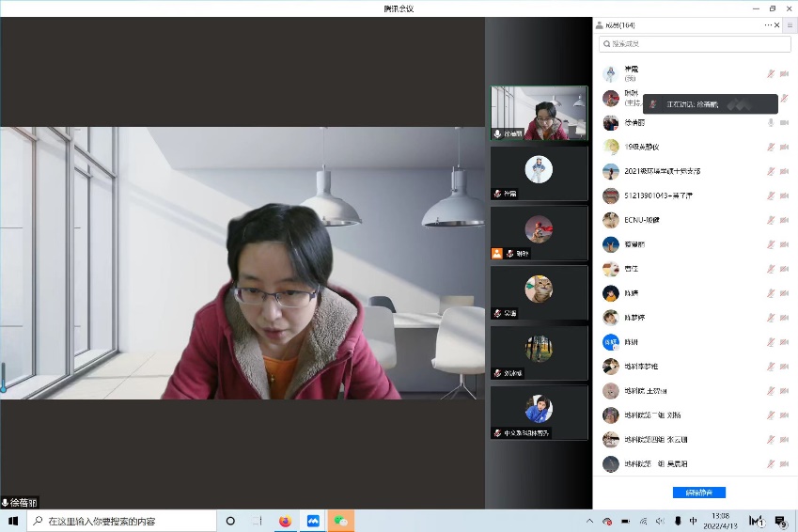
Task: Select the speaker's video thumbnail at top of strip
Action: coord(539,114)
